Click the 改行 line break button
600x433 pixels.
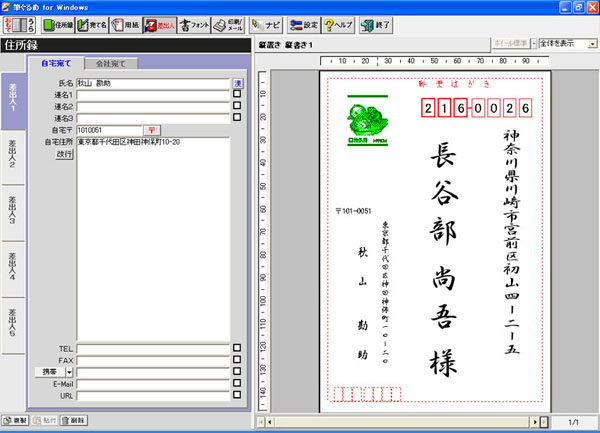pyautogui.click(x=64, y=154)
